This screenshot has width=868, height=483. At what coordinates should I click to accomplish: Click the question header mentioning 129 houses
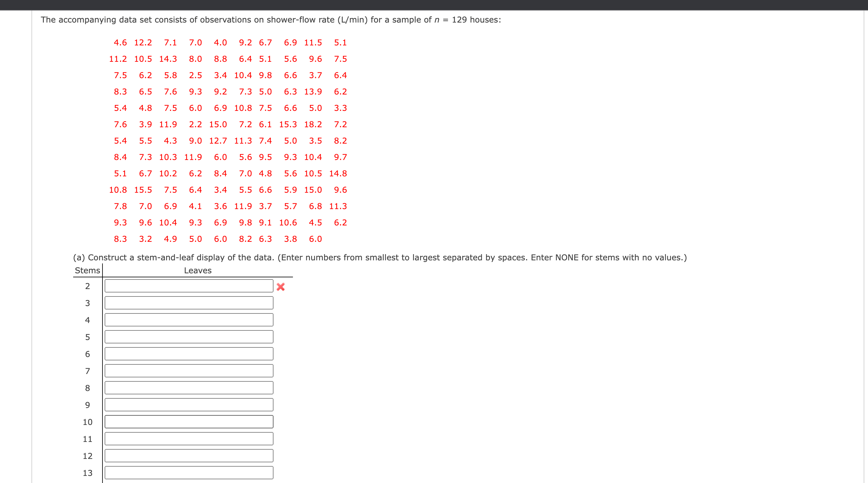click(x=269, y=19)
